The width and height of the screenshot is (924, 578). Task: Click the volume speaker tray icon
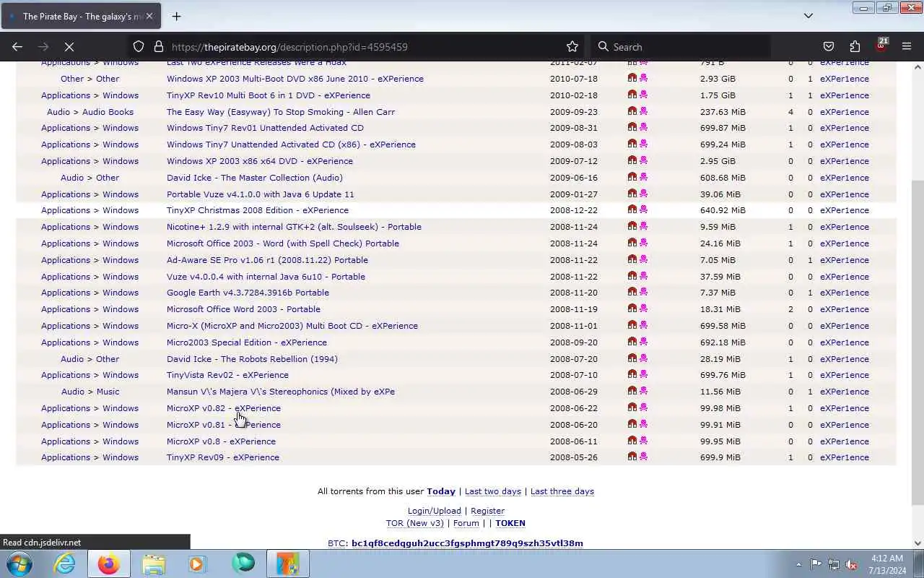pyautogui.click(x=852, y=564)
